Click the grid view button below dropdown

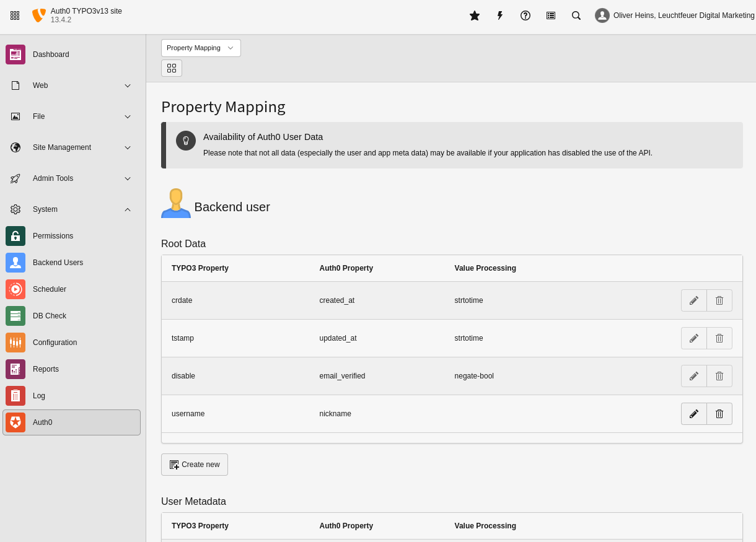pos(172,68)
